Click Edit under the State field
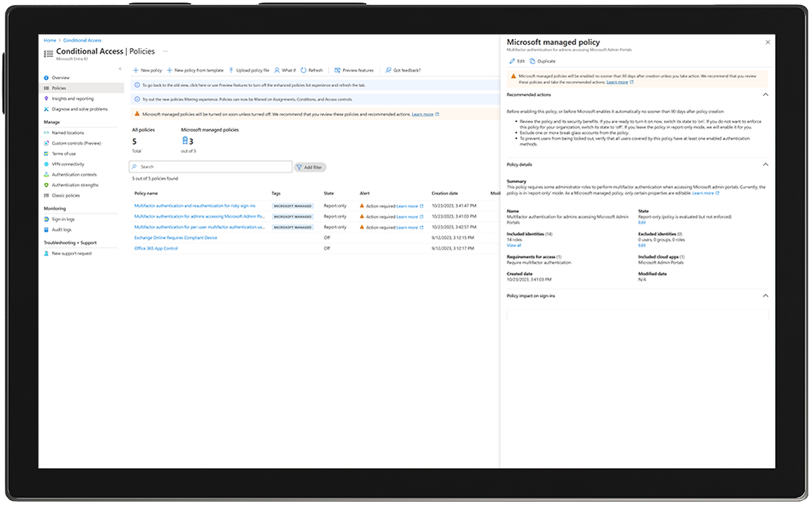The height and width of the screenshot is (505, 812). [x=642, y=223]
